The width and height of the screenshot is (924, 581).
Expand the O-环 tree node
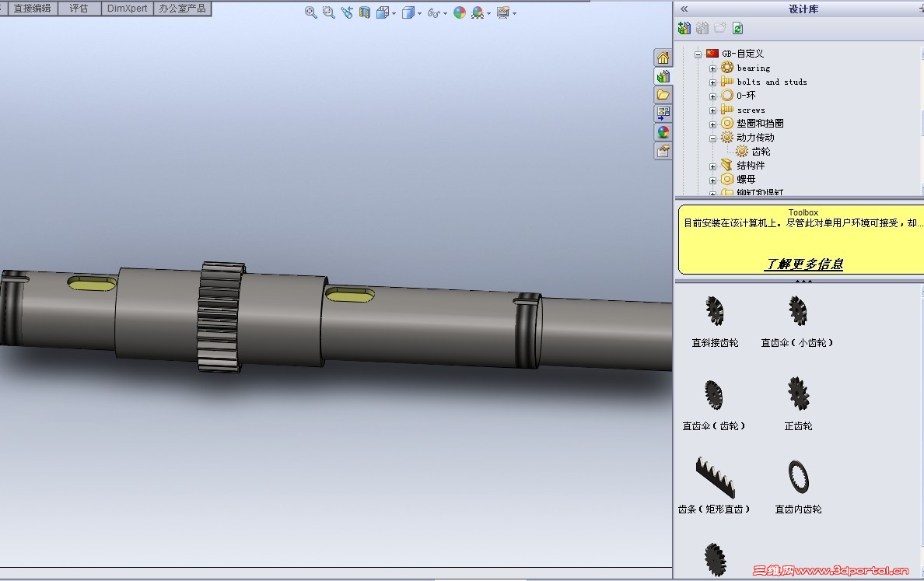point(712,96)
